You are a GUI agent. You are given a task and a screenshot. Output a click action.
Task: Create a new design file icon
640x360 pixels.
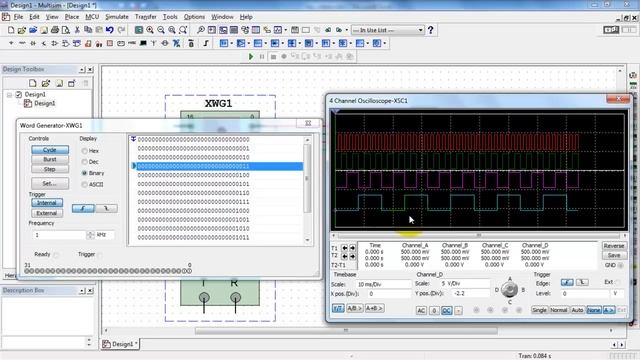point(11,30)
